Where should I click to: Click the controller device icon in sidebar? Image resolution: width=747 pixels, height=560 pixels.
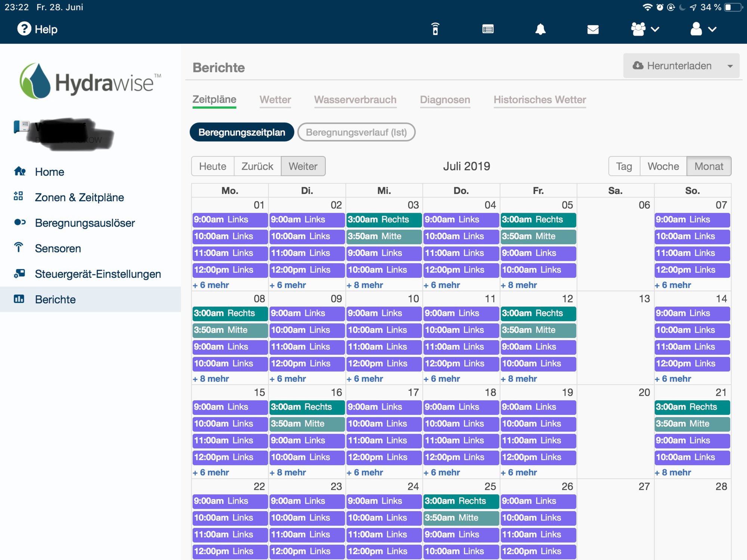pos(21,127)
